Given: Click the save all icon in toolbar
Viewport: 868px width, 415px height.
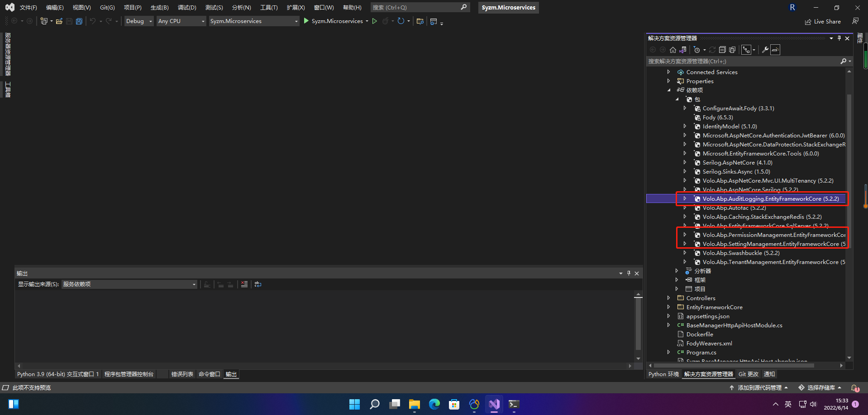Looking at the screenshot, I should pyautogui.click(x=79, y=21).
